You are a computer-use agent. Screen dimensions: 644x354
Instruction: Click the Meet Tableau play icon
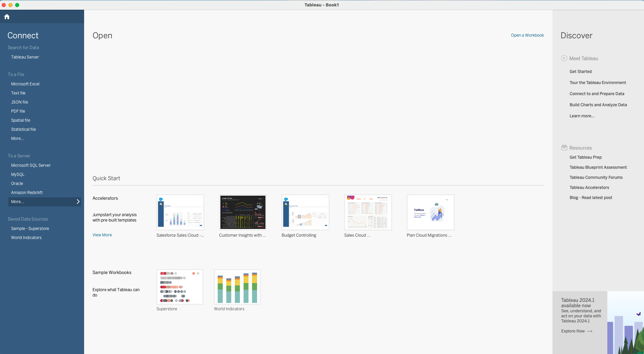[564, 58]
